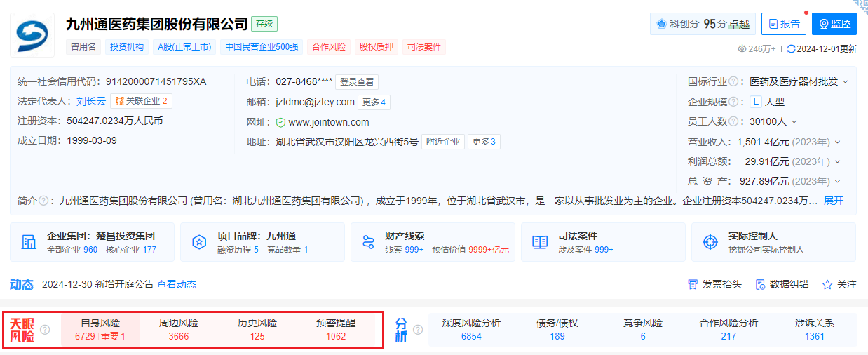Open the 卓越 rating link

coord(739,24)
